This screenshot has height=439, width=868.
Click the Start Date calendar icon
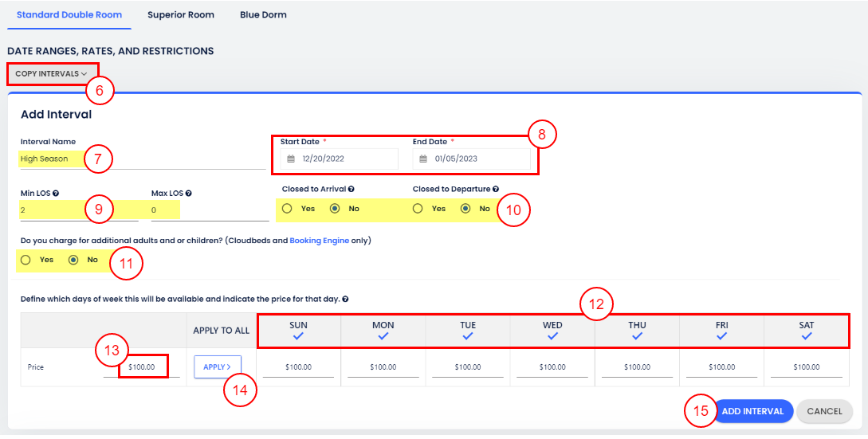(x=290, y=159)
